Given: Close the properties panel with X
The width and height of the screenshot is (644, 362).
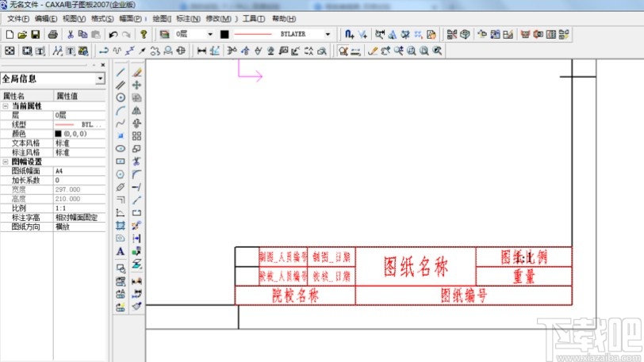Looking at the screenshot, I should coord(102,65).
